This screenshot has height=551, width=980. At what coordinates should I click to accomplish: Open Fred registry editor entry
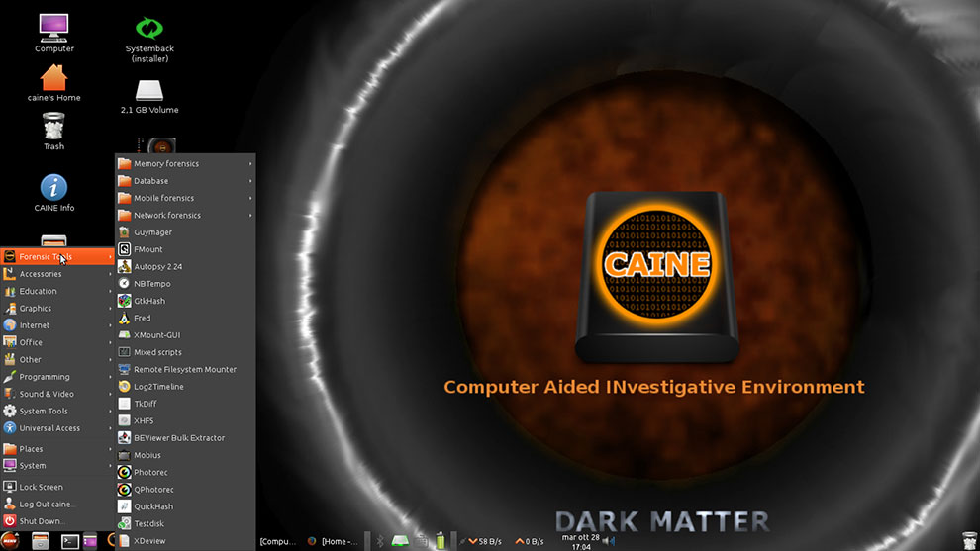point(185,318)
